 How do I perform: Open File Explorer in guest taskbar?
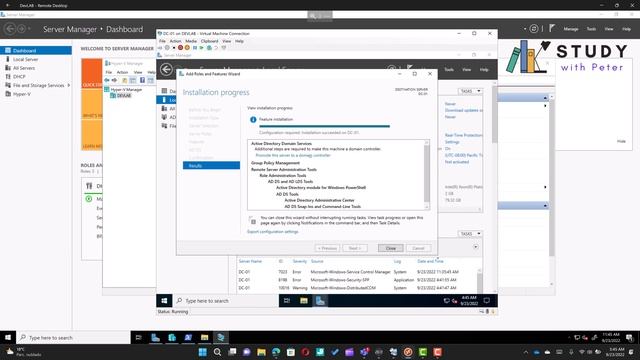304,300
